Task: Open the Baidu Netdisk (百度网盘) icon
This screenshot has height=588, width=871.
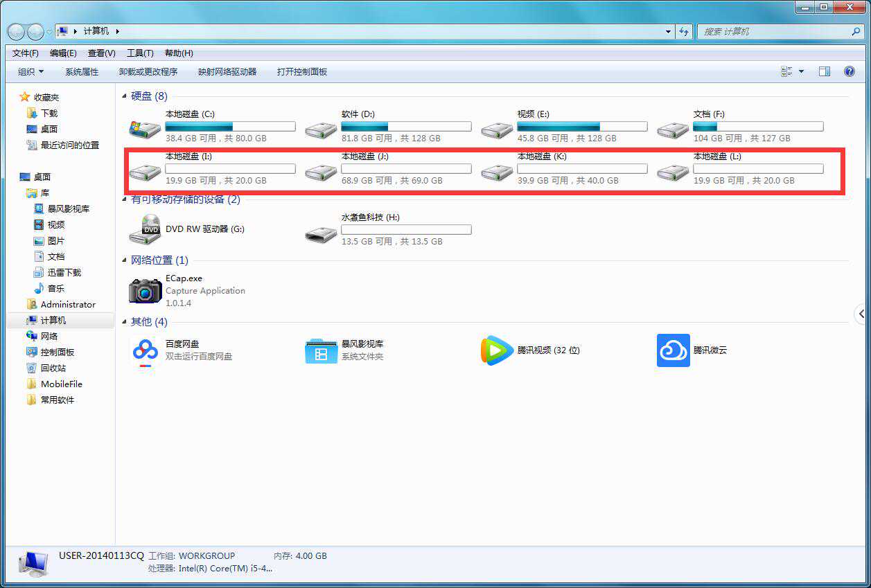Action: point(146,350)
